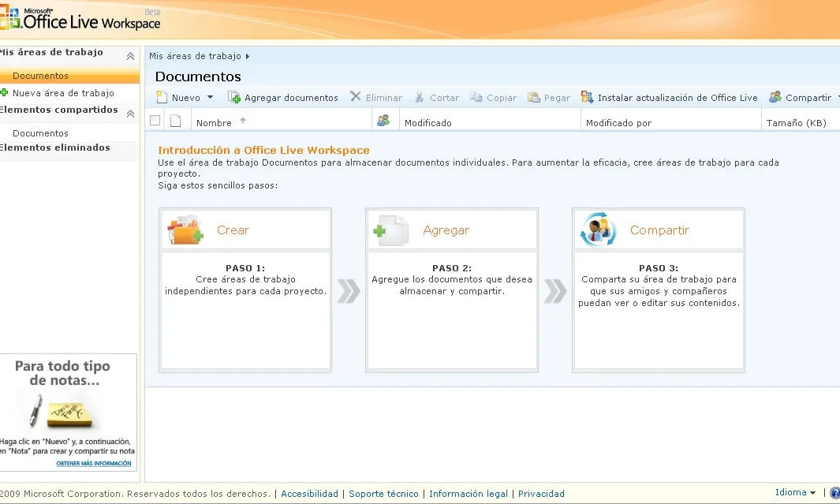The height and width of the screenshot is (504, 840).
Task: Click 'Introducción a Office Live Workspace' heading
Action: coord(263,150)
